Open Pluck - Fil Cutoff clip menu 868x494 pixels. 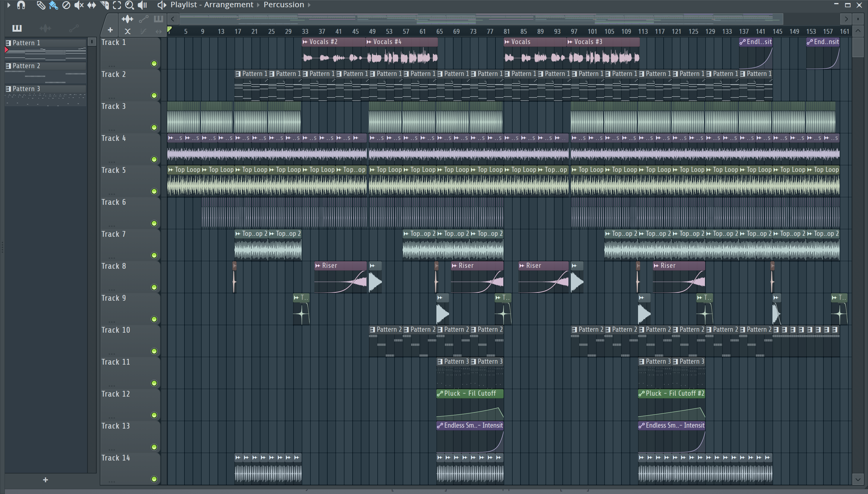440,394
